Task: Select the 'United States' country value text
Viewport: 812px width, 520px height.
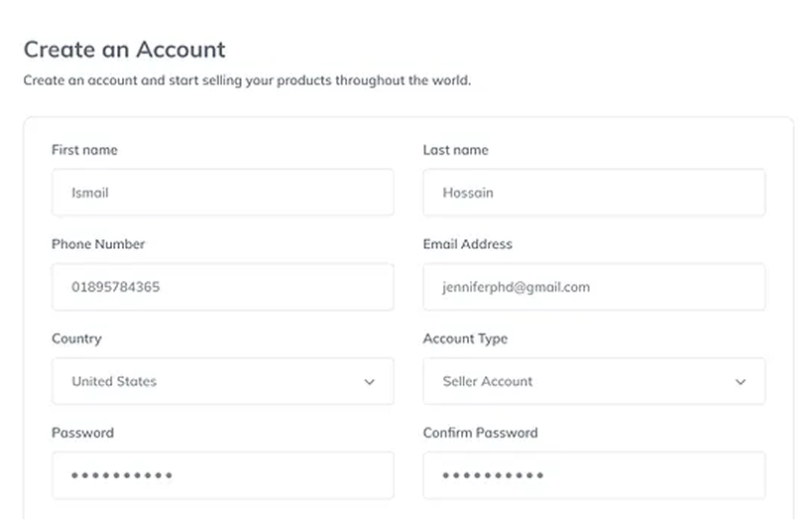Action: pos(114,381)
